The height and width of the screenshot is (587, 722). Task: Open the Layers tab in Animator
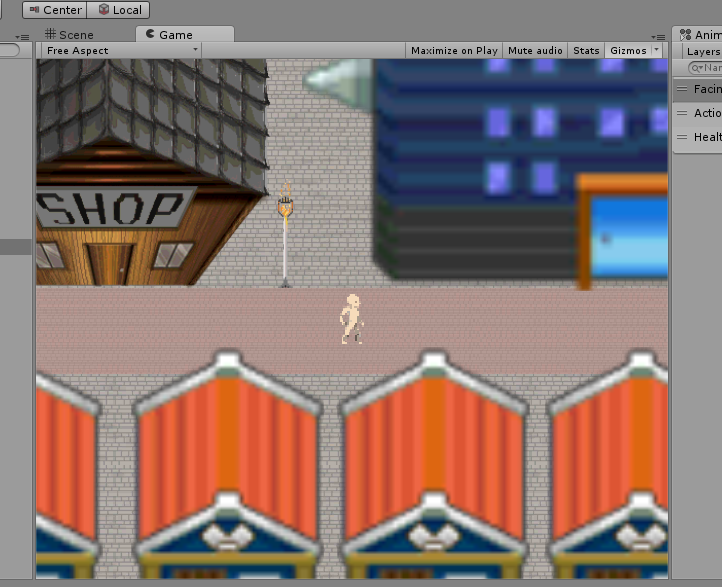point(703,51)
